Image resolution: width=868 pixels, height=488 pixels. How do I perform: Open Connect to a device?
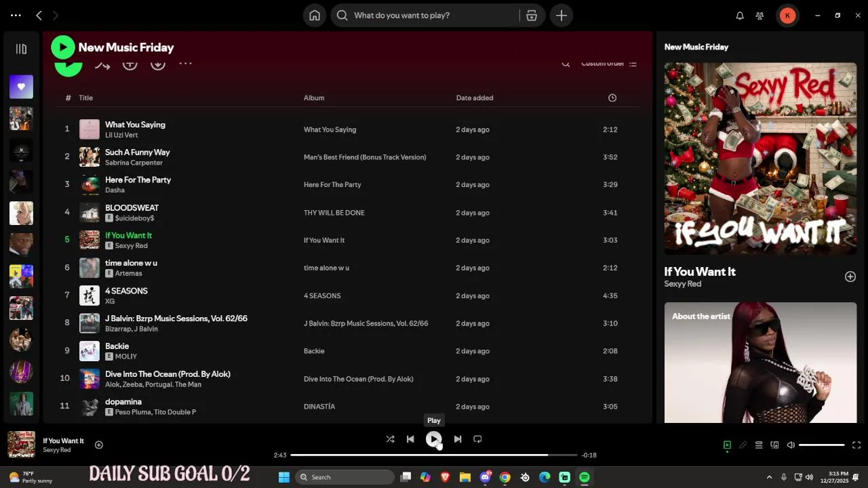pos(774,445)
